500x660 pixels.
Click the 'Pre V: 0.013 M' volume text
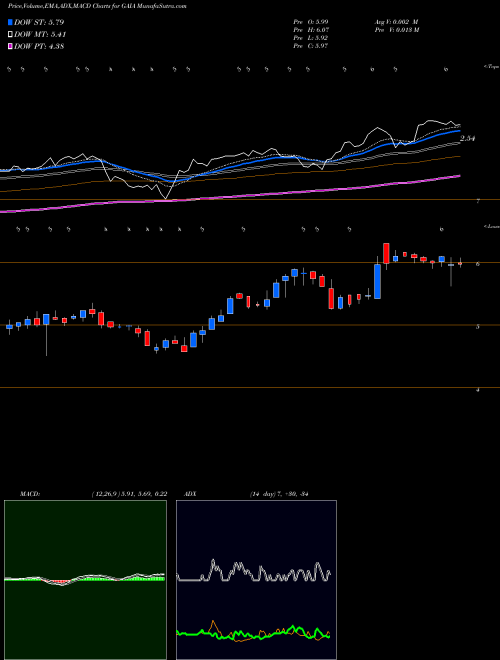pyautogui.click(x=396, y=30)
